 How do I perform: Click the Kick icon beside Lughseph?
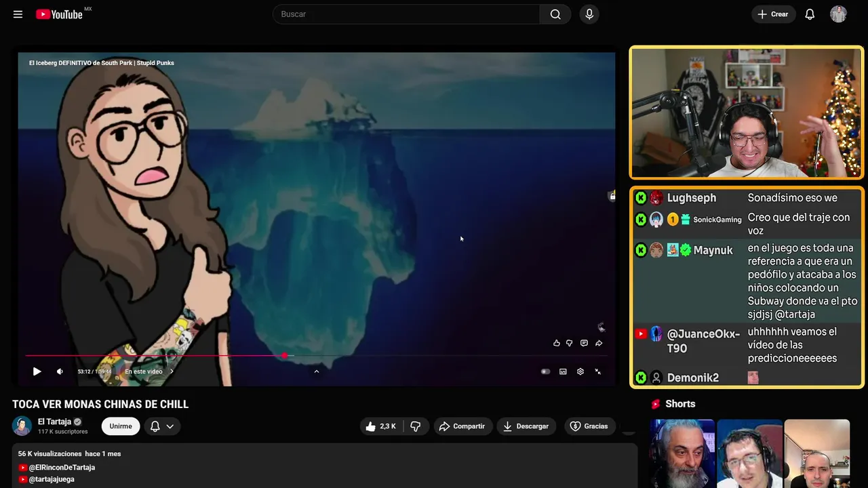click(x=641, y=198)
